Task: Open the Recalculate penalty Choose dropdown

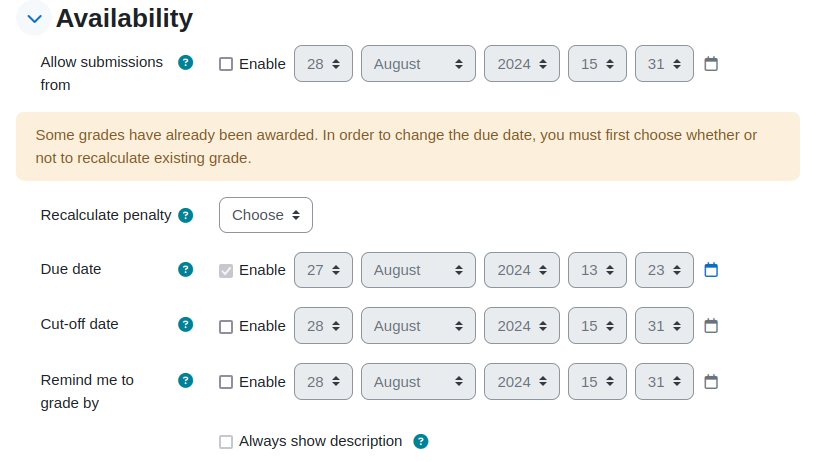Action: 266,215
